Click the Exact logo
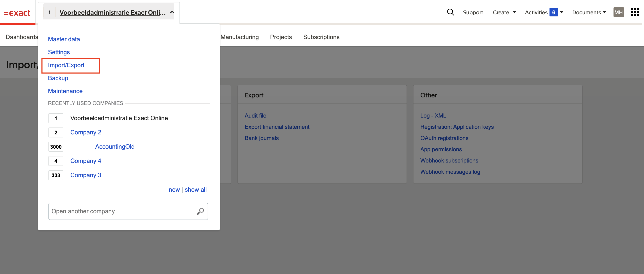644x274 pixels. pyautogui.click(x=17, y=13)
